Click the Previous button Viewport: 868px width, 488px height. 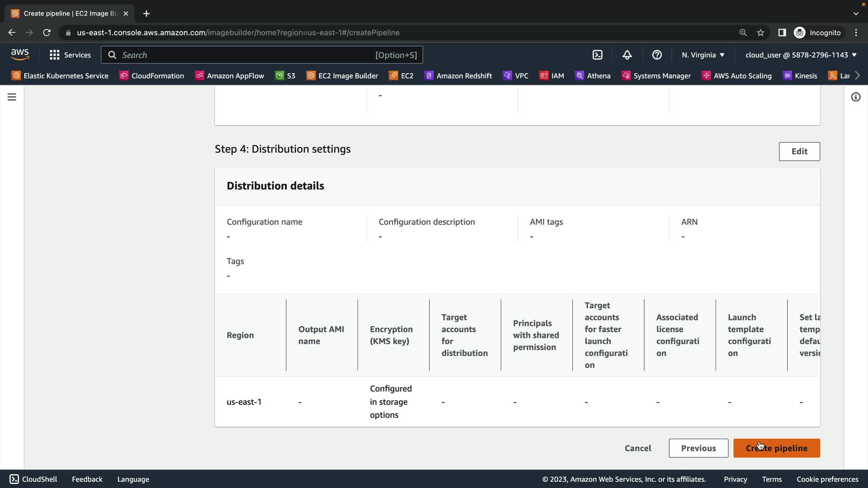(x=698, y=448)
